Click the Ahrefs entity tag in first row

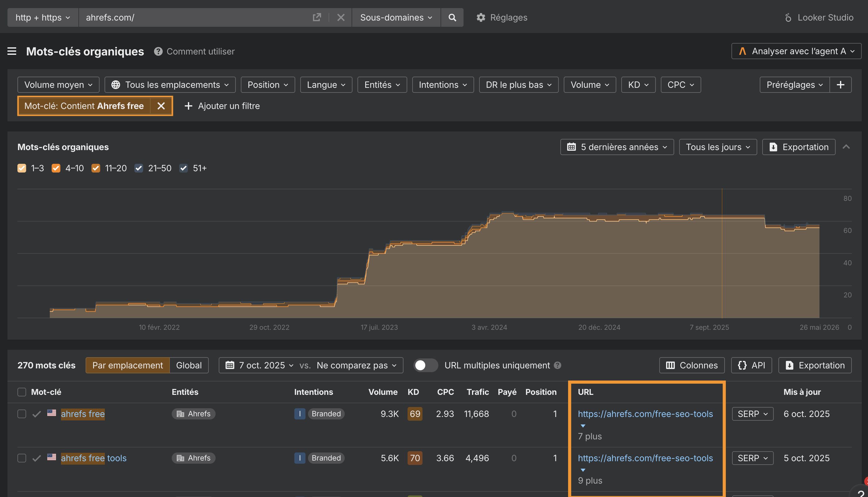(193, 414)
